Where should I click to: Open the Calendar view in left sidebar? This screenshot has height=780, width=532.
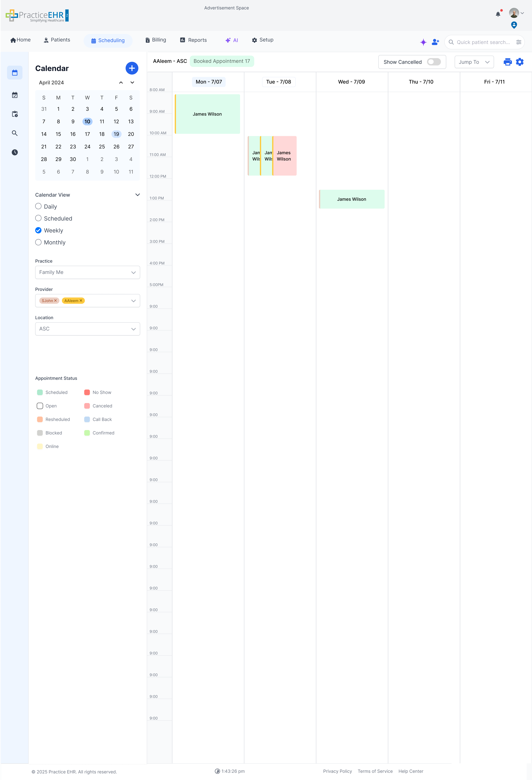pos(15,73)
